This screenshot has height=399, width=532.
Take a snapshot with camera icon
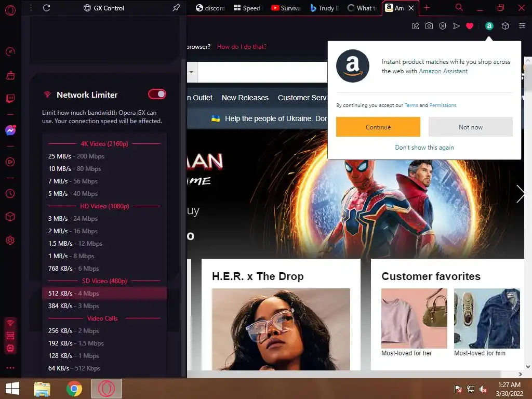pos(429,26)
